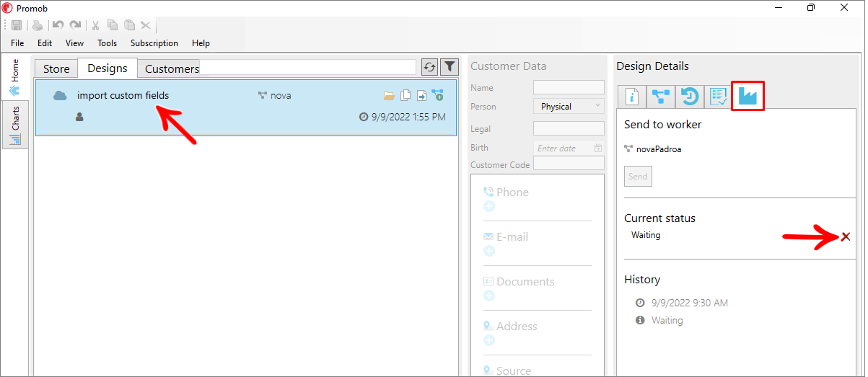This screenshot has width=868, height=377.
Task: Add a new E-mail entry
Action: 489,251
